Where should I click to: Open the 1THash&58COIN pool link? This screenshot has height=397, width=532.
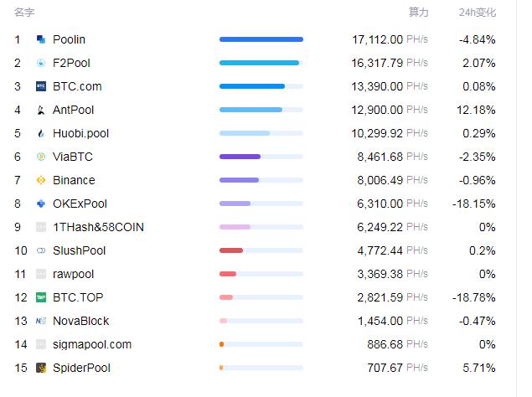coord(98,227)
